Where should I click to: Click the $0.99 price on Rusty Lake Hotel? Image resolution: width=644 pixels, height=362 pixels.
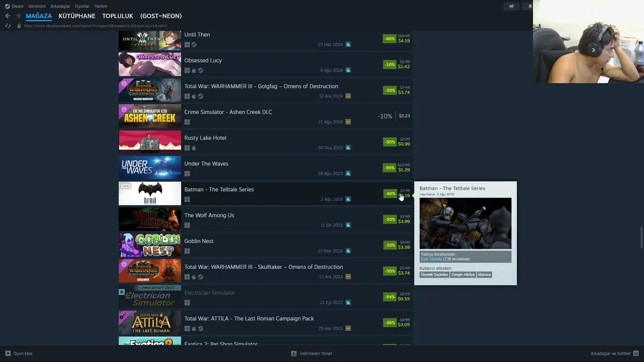(x=404, y=144)
